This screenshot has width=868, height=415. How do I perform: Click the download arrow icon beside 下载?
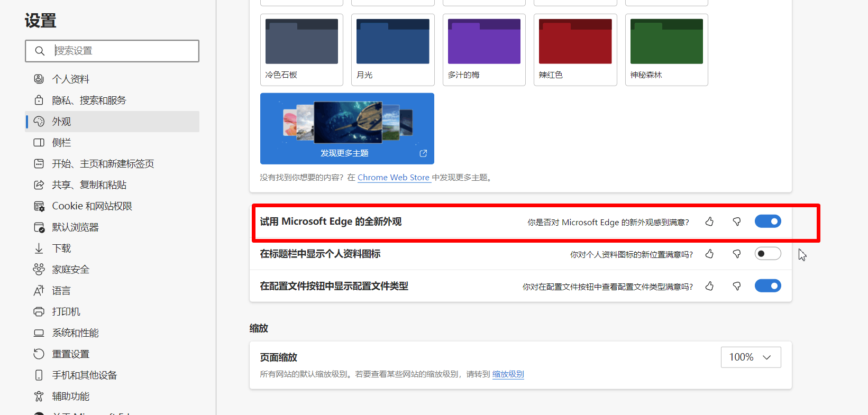click(x=39, y=248)
